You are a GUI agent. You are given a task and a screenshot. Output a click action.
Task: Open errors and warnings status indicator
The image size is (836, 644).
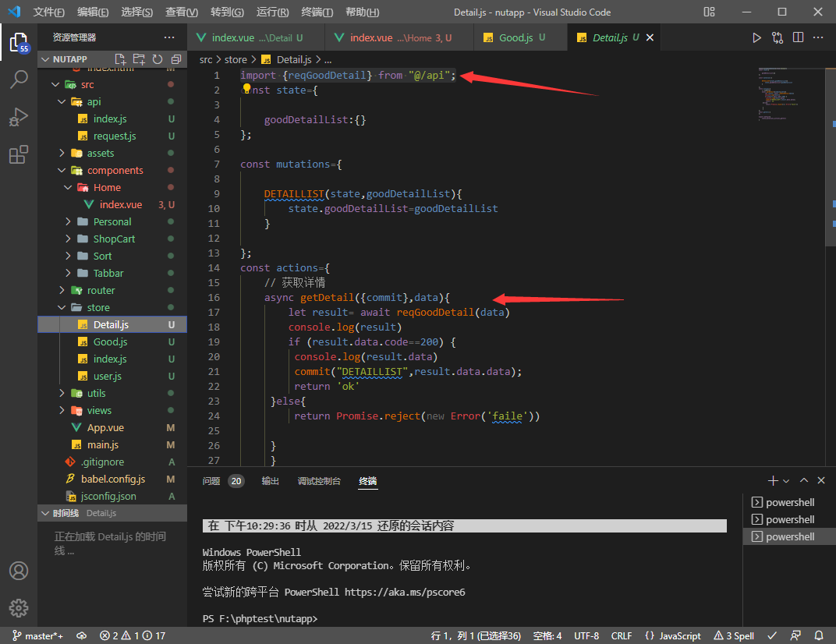(133, 635)
